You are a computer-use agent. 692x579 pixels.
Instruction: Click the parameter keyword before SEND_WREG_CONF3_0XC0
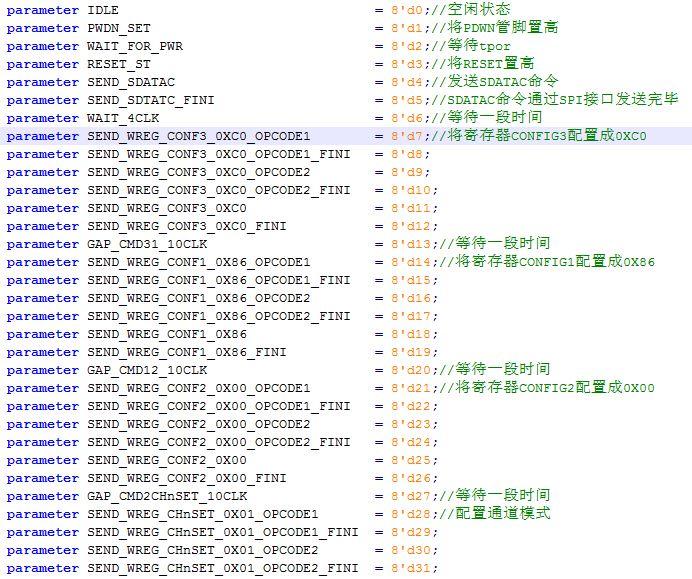(x=42, y=208)
